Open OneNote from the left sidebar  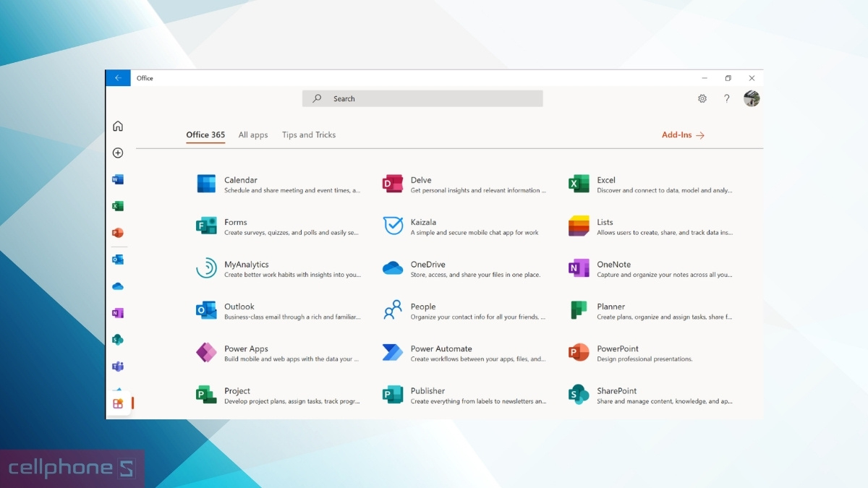(118, 313)
